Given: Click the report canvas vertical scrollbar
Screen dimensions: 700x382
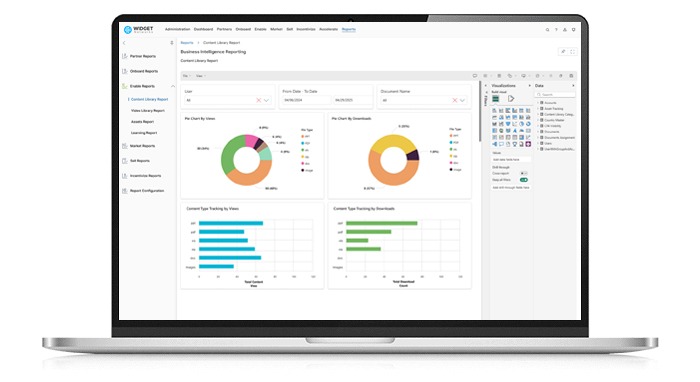Looking at the screenshot, I should coord(480,112).
